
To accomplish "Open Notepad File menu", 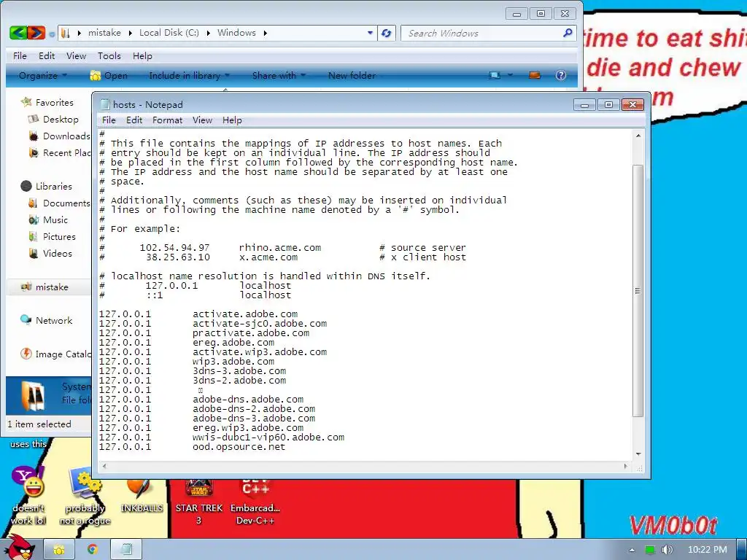I will click(x=109, y=120).
